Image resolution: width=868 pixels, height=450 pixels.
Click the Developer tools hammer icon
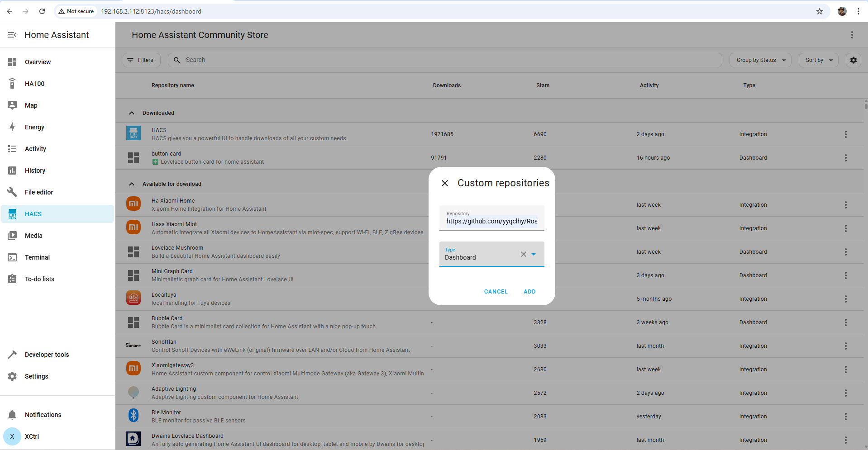[12, 355]
